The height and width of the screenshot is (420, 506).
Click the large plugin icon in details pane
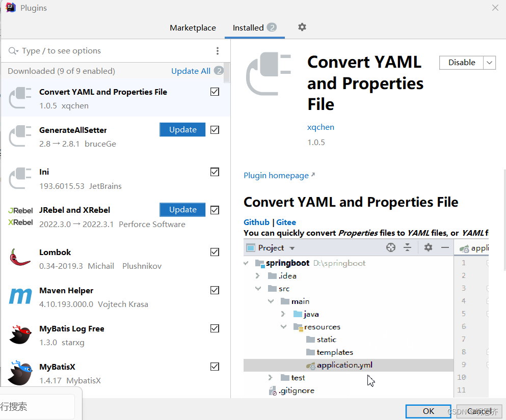point(269,74)
